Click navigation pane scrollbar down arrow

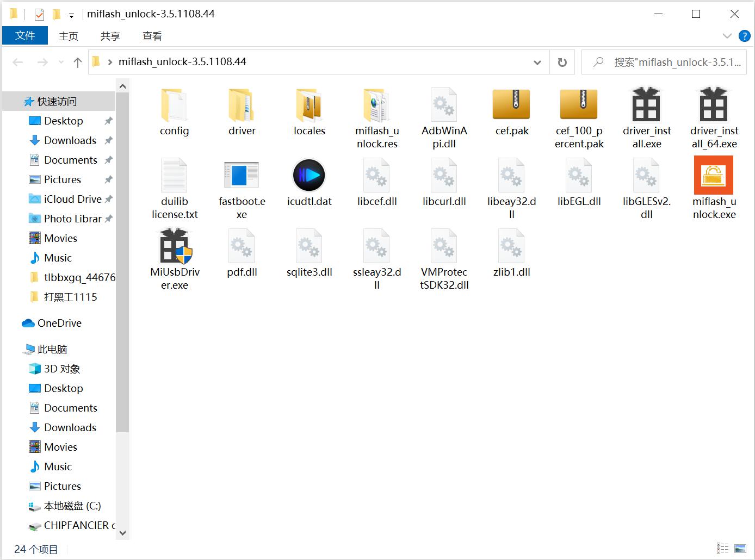[122, 533]
